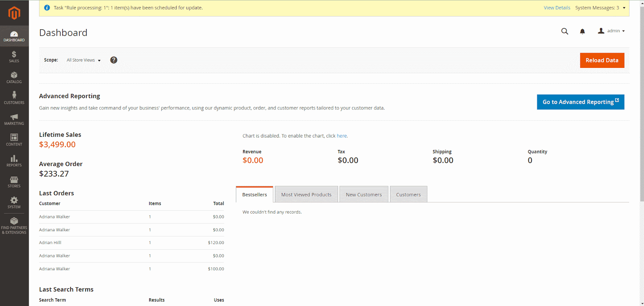The image size is (644, 306).
Task: Click the Reload Data button
Action: (602, 60)
